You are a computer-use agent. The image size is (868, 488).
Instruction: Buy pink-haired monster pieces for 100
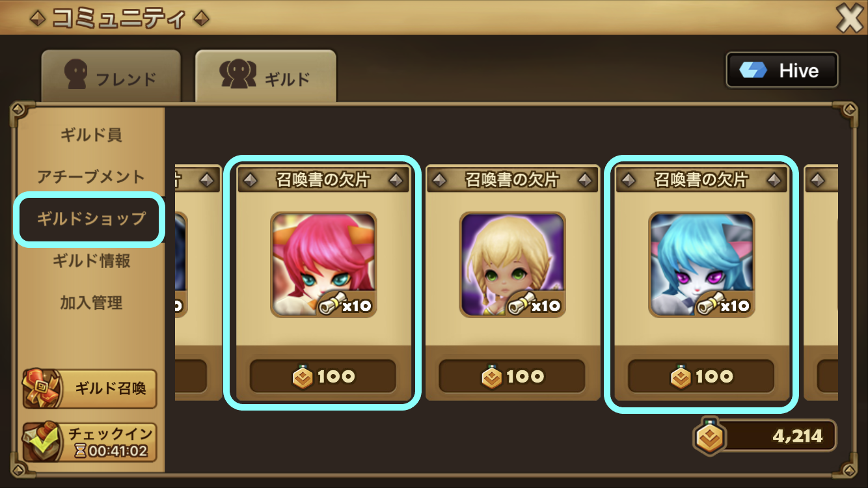click(x=323, y=376)
